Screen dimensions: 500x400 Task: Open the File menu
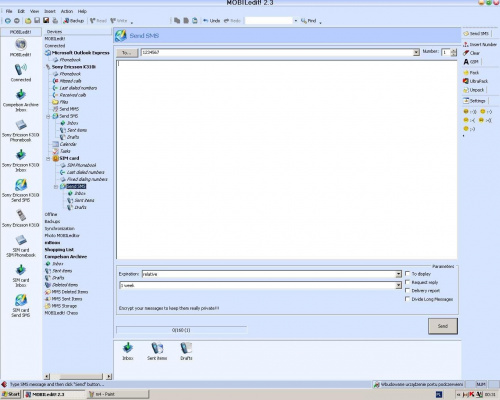point(9,11)
